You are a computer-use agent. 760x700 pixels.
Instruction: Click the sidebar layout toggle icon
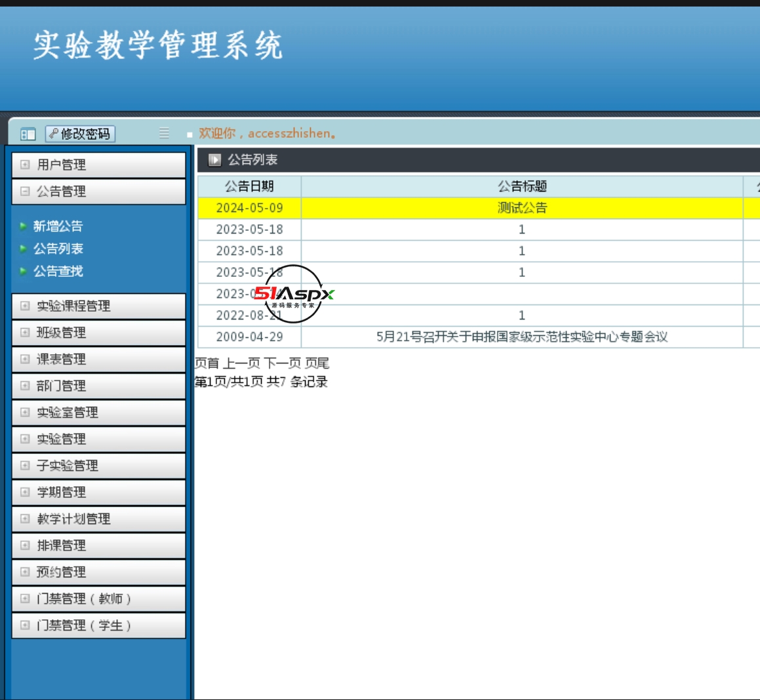pos(28,134)
